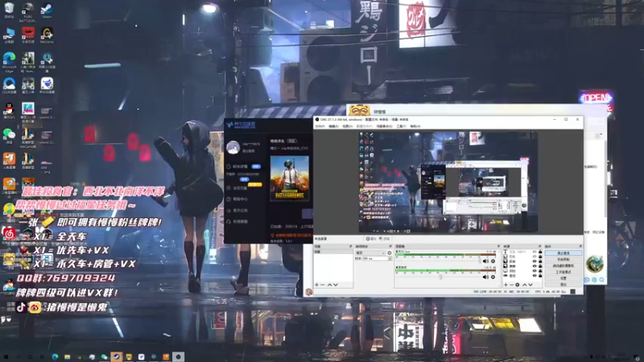Click the Steam icon on the desktop
Screen dimensions: 644x362
click(x=47, y=10)
